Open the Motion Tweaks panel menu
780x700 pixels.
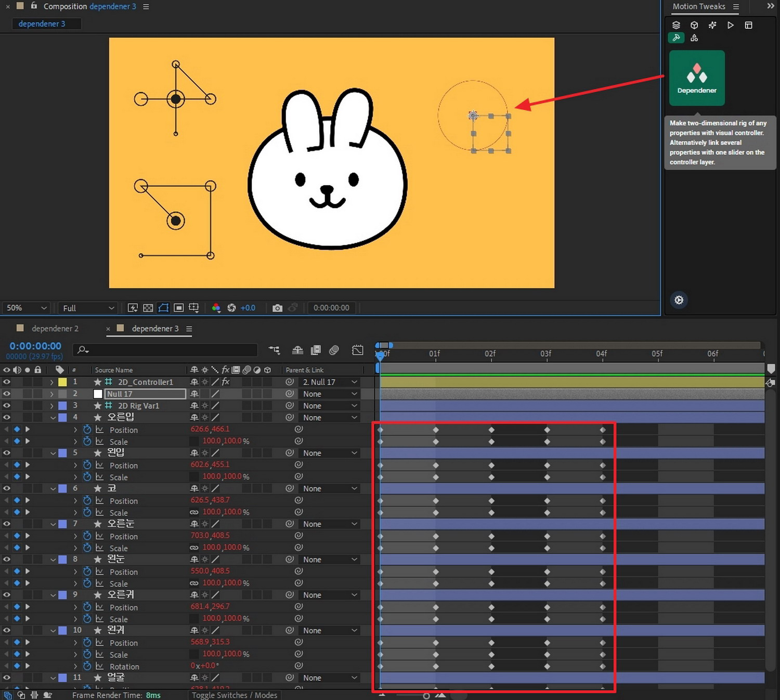click(736, 7)
